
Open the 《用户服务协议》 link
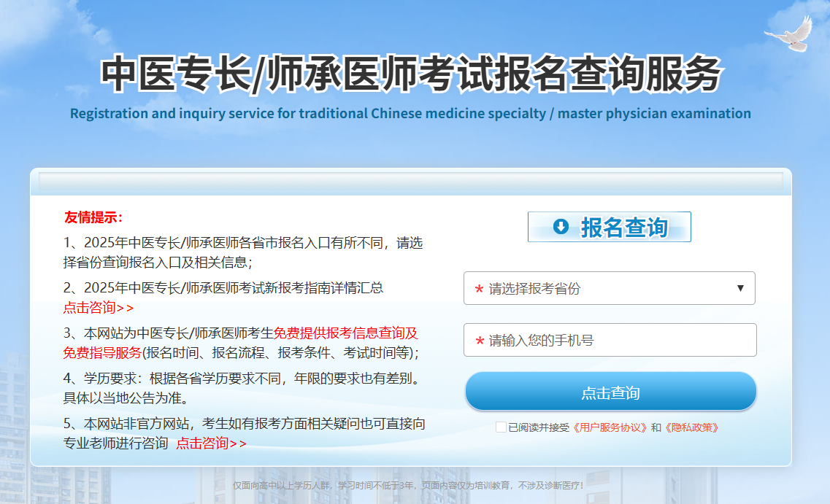point(610,427)
